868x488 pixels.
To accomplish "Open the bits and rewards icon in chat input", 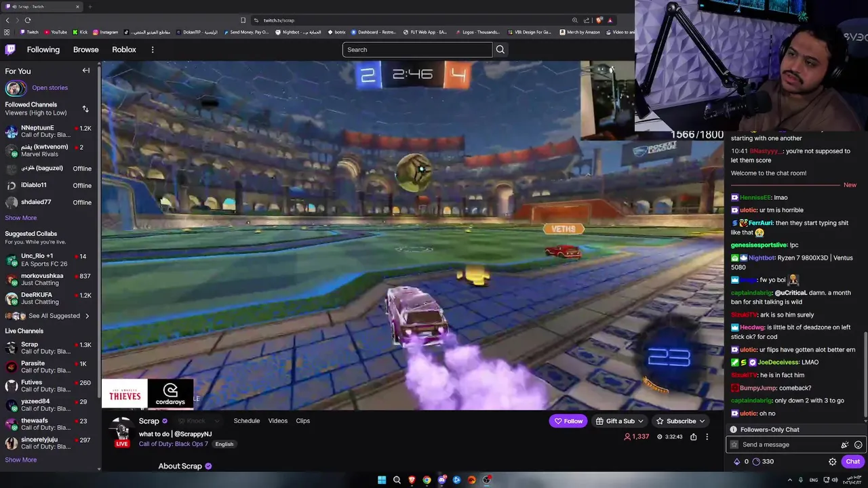I will [844, 445].
